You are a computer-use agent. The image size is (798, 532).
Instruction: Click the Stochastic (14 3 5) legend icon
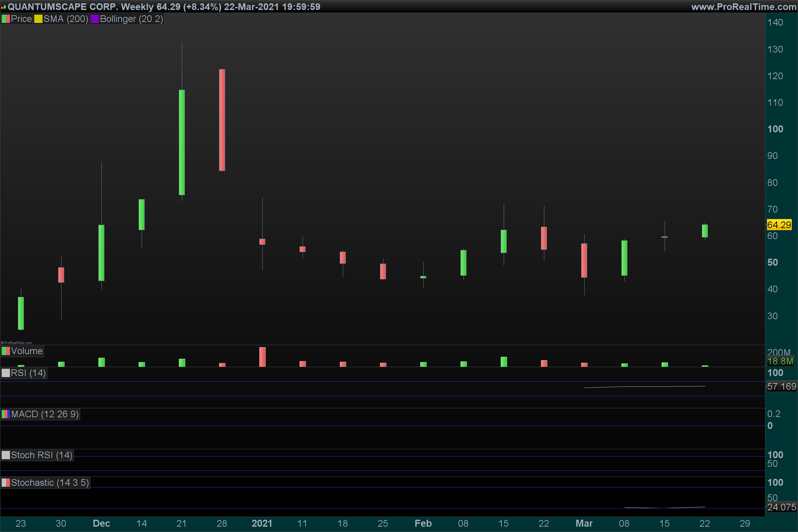6,483
